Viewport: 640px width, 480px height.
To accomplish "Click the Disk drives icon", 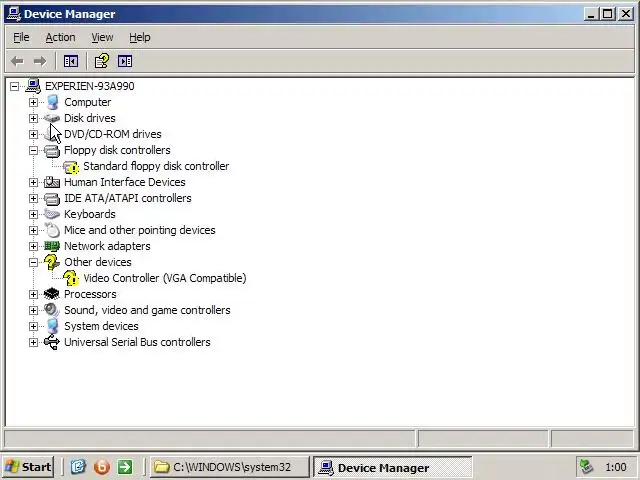I will point(52,118).
